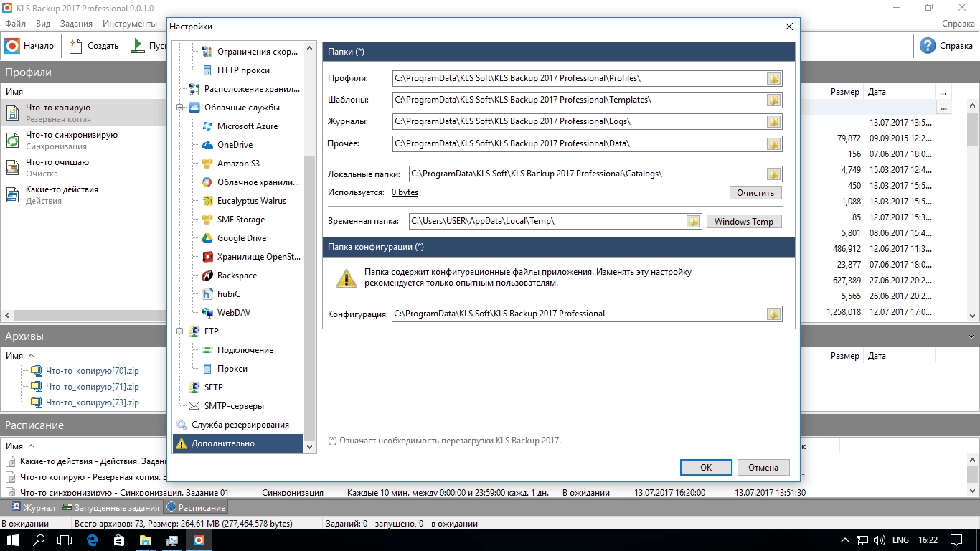
Task: Select SME Storage entry
Action: coord(241,220)
